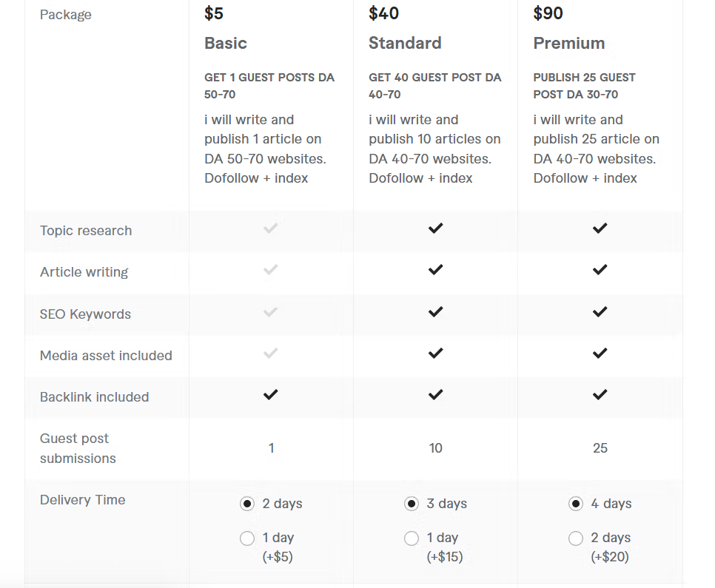Screen dimensions: 715x588
Task: Click the Topic research checkmark under Premium
Action: pos(600,229)
